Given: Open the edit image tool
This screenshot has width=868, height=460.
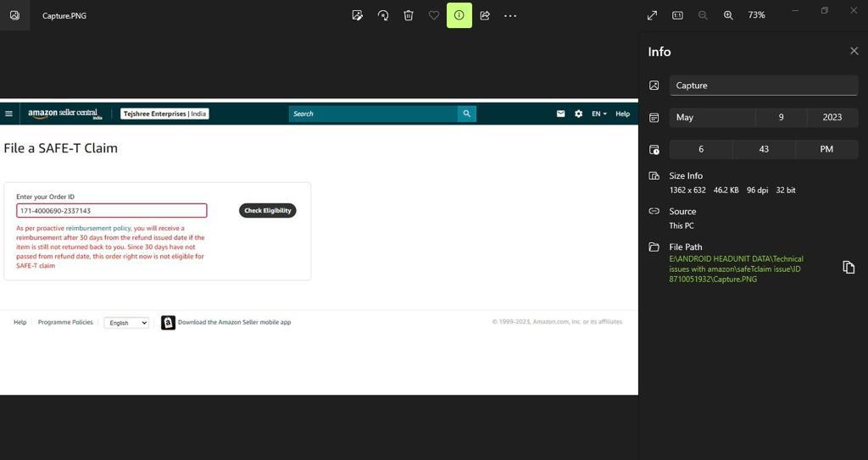Looking at the screenshot, I should click(x=358, y=15).
